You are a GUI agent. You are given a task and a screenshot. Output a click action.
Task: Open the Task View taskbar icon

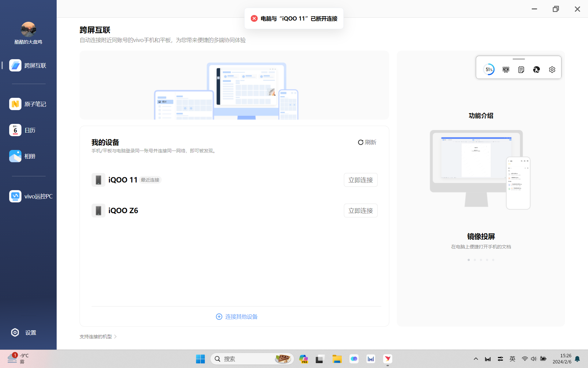pos(320,359)
